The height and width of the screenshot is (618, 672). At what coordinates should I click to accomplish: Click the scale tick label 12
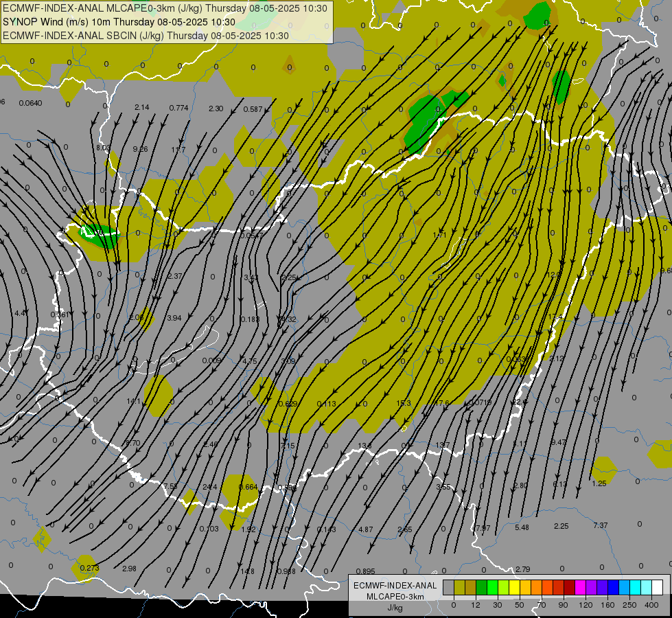pyautogui.click(x=475, y=605)
